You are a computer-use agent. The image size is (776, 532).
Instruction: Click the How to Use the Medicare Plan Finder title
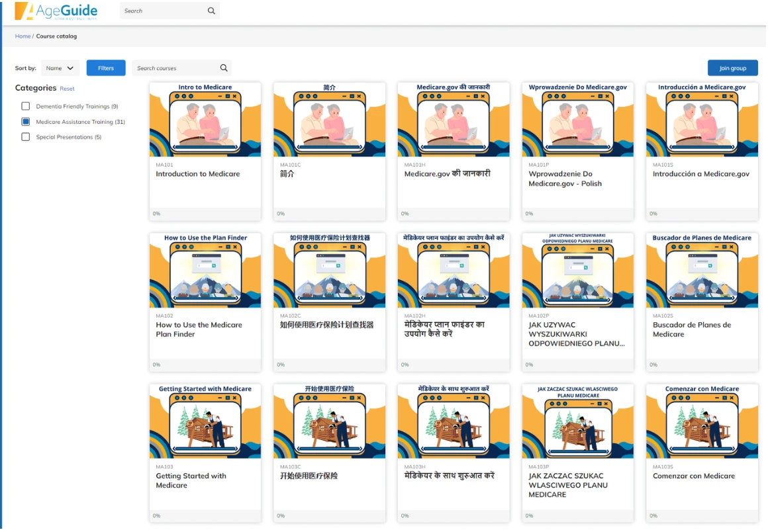click(199, 330)
